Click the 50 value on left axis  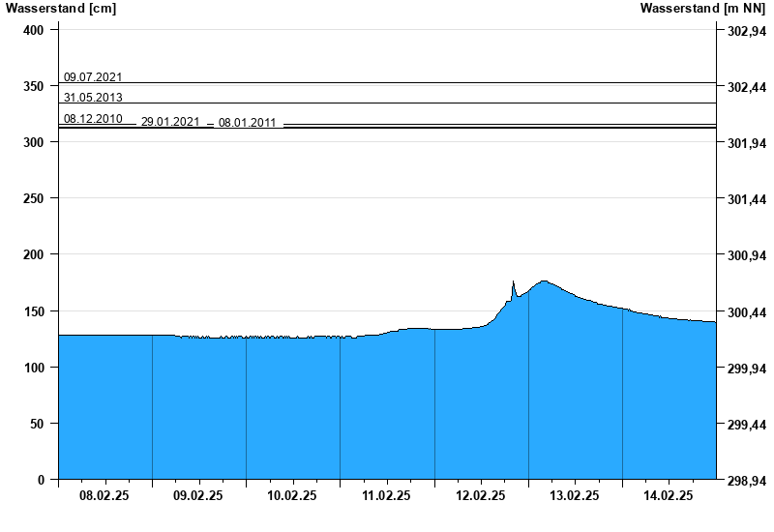point(37,424)
